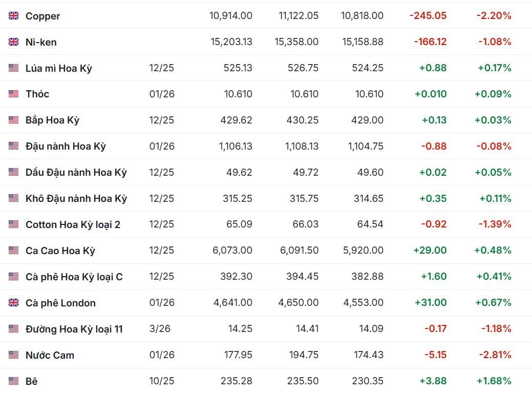Click the US flag beside Đường Hoa Kỳ loại 11
The width and height of the screenshot is (532, 394).
point(14,329)
